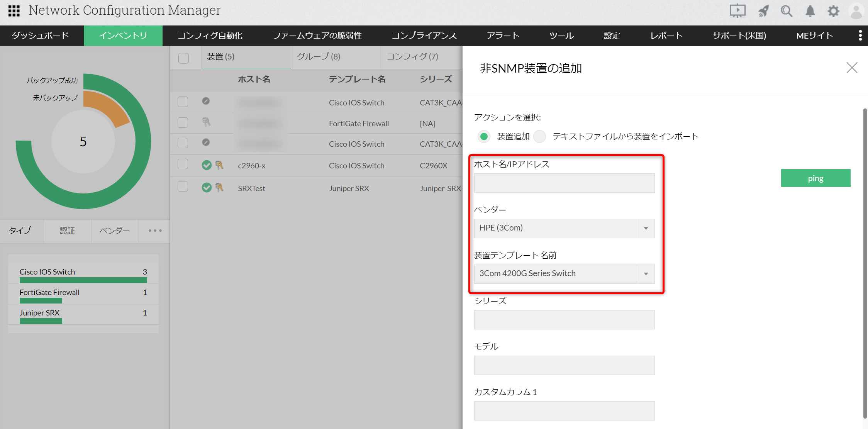Expand more options next to ベンダー tab
Screen dimensions: 868x429
click(155, 231)
